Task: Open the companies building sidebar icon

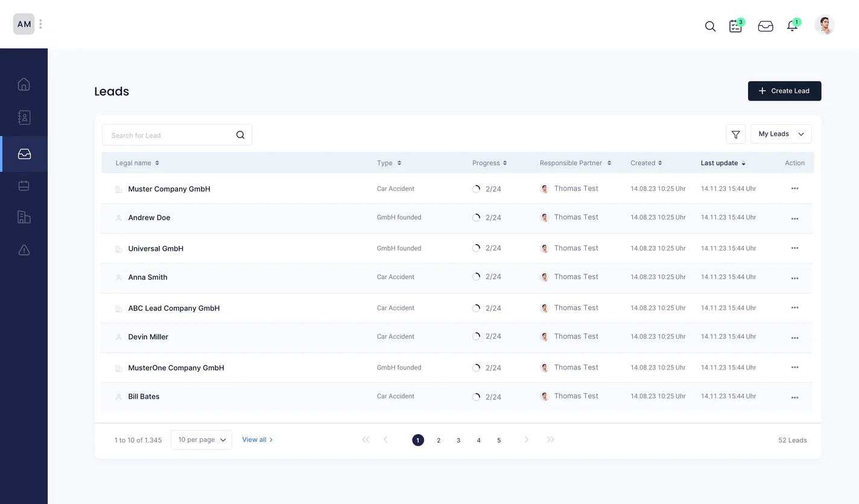Action: [x=24, y=217]
